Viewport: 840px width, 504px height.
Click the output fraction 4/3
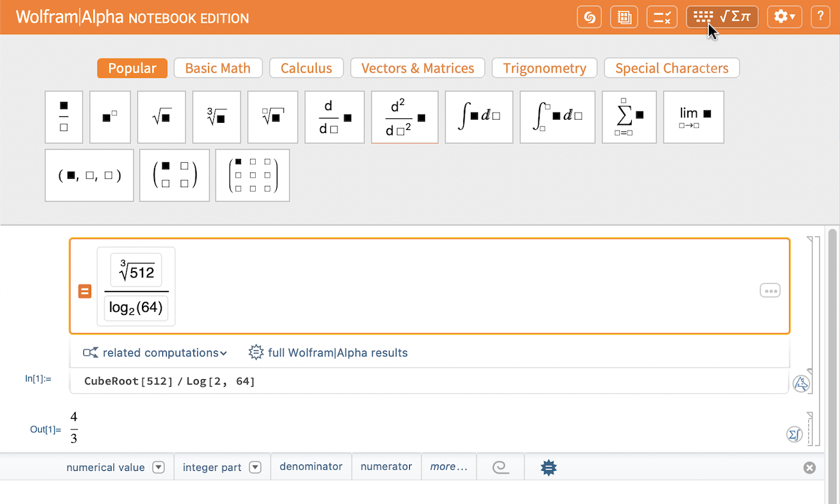[74, 428]
